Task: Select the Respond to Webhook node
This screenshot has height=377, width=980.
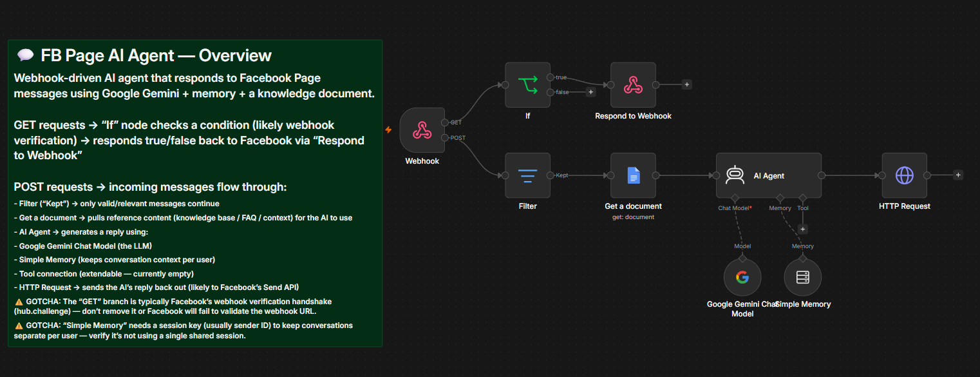Action: [x=633, y=84]
